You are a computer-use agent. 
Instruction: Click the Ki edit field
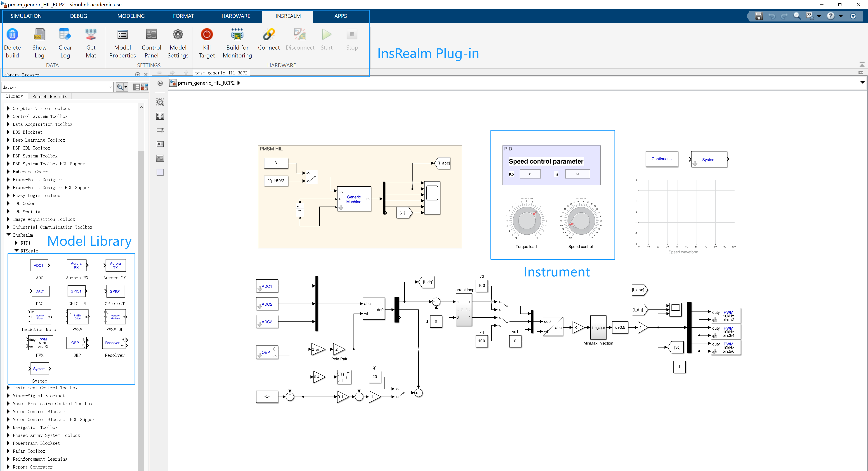click(x=578, y=174)
